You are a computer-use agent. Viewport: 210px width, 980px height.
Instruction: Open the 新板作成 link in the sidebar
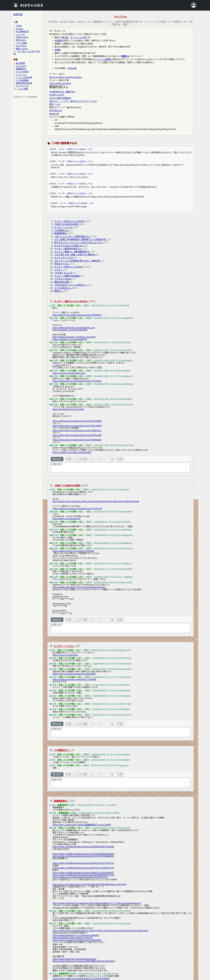tap(18, 15)
